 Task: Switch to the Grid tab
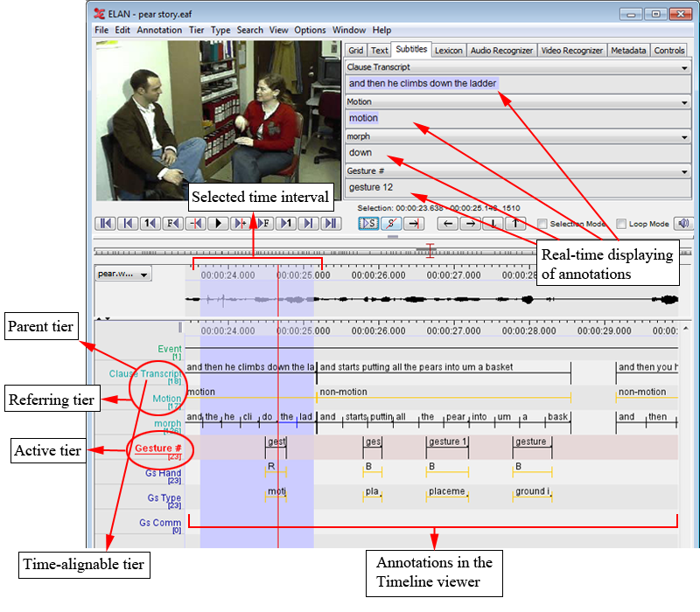pyautogui.click(x=356, y=51)
